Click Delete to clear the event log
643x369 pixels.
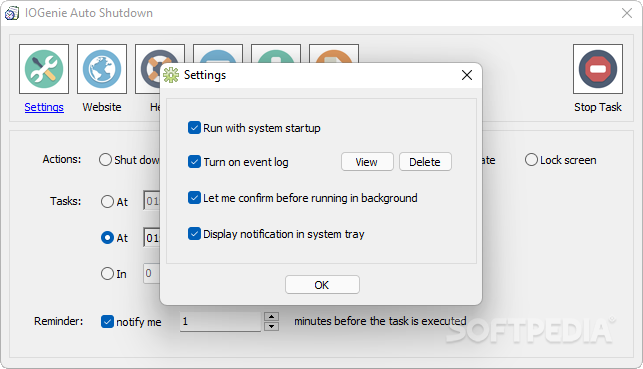[425, 162]
